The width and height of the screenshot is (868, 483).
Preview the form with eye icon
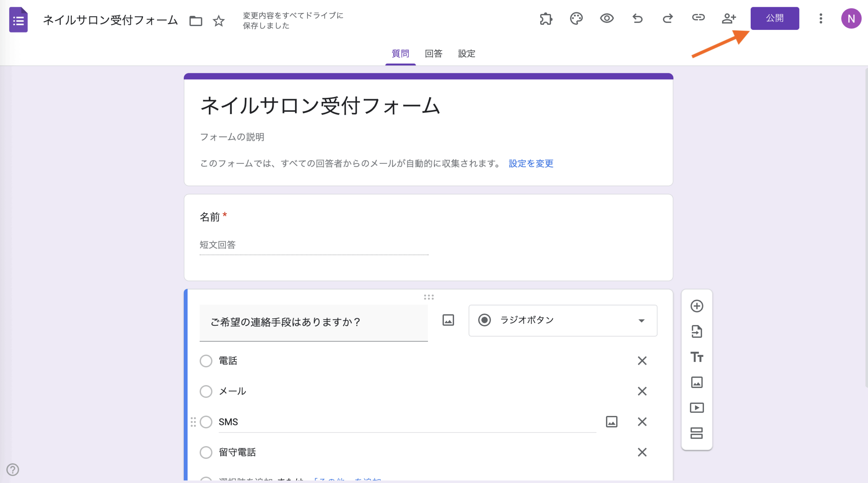tap(607, 18)
